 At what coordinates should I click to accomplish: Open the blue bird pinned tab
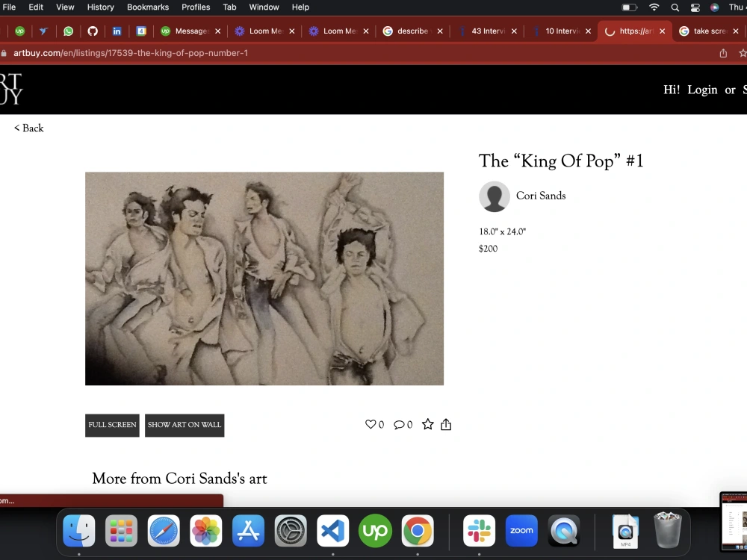tap(44, 31)
